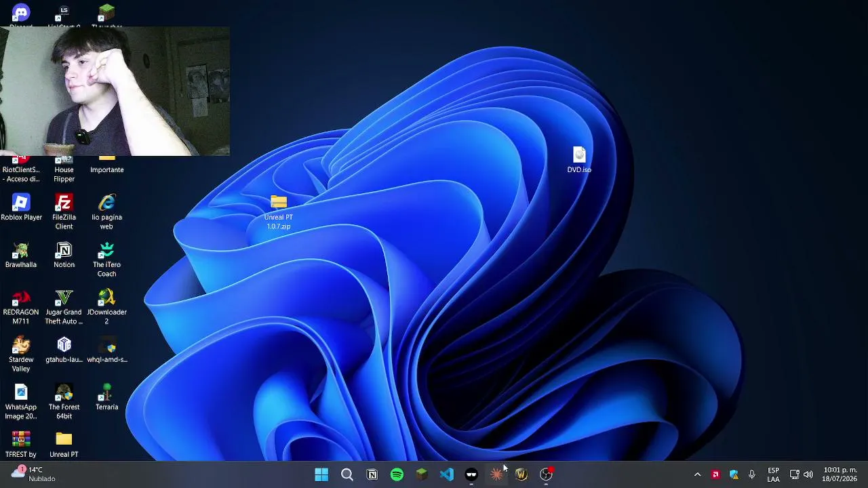This screenshot has width=868, height=488.
Task: Show hidden system tray icons
Action: click(697, 474)
